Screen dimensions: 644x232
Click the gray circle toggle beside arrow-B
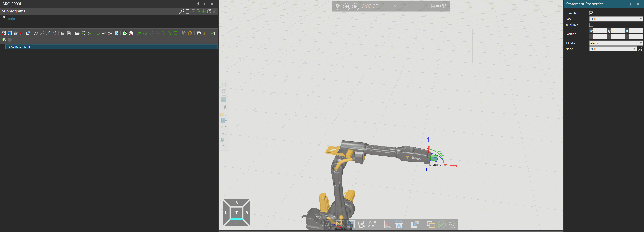tap(10, 40)
